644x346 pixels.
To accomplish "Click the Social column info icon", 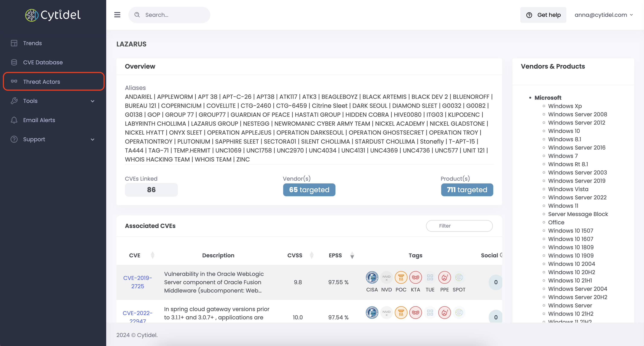I will click(x=501, y=255).
